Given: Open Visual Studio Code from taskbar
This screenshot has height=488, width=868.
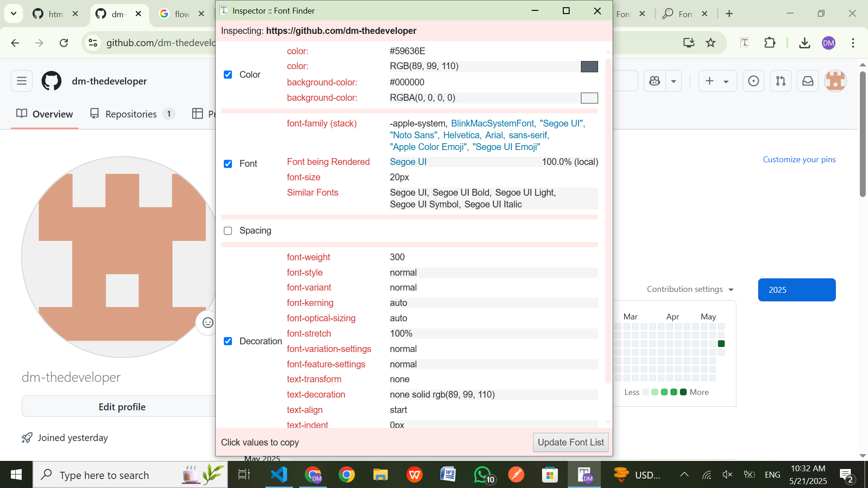Looking at the screenshot, I should [279, 475].
